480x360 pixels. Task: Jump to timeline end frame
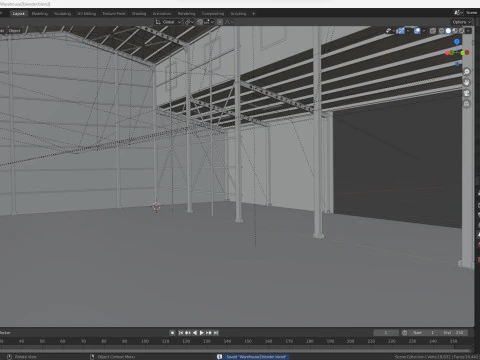(216, 333)
